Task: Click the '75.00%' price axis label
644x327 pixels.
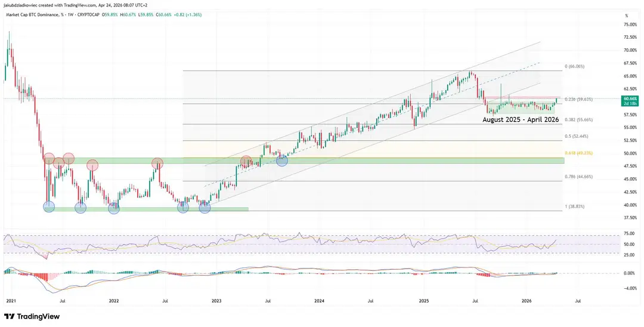Action: click(x=630, y=24)
